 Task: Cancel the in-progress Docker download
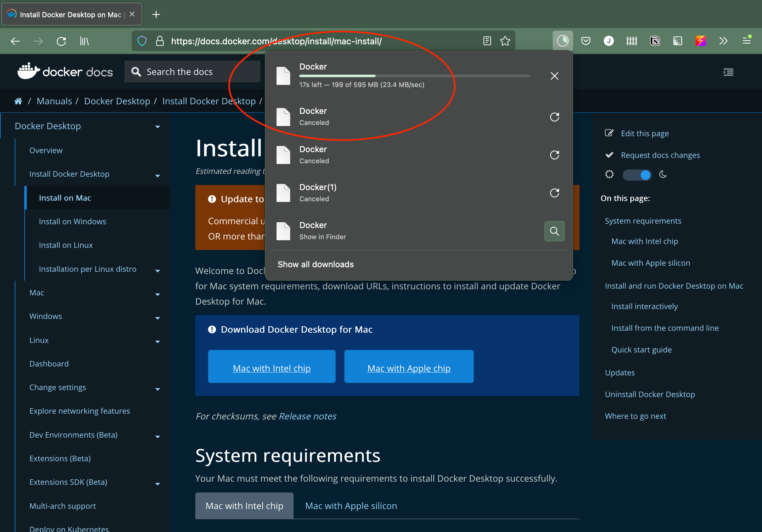click(554, 76)
